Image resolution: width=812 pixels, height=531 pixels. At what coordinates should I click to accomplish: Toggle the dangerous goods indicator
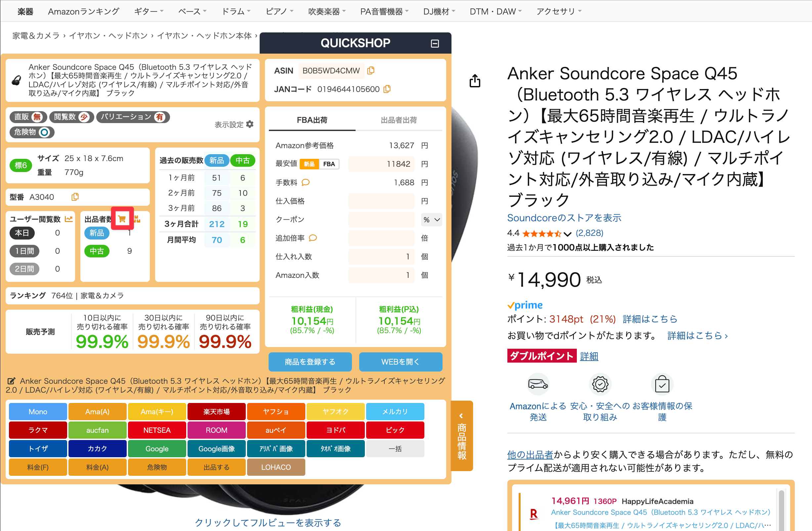point(32,132)
